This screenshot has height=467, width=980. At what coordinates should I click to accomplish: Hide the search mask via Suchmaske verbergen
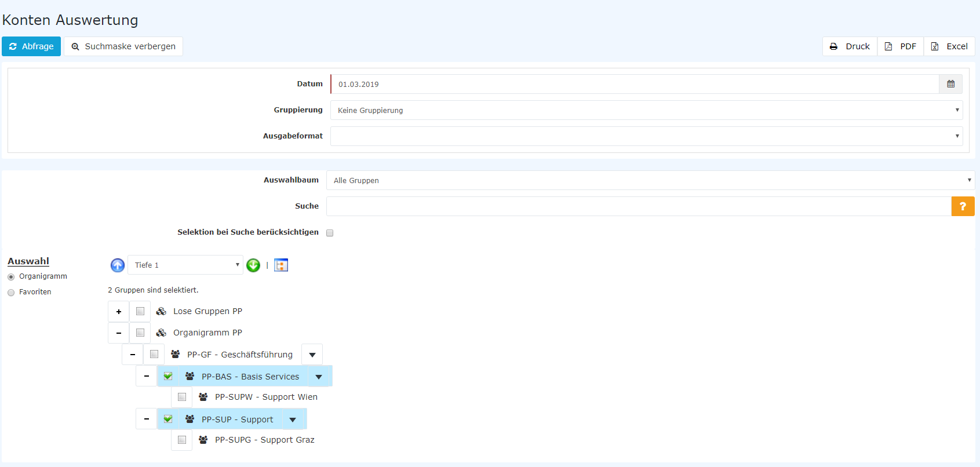click(x=123, y=46)
